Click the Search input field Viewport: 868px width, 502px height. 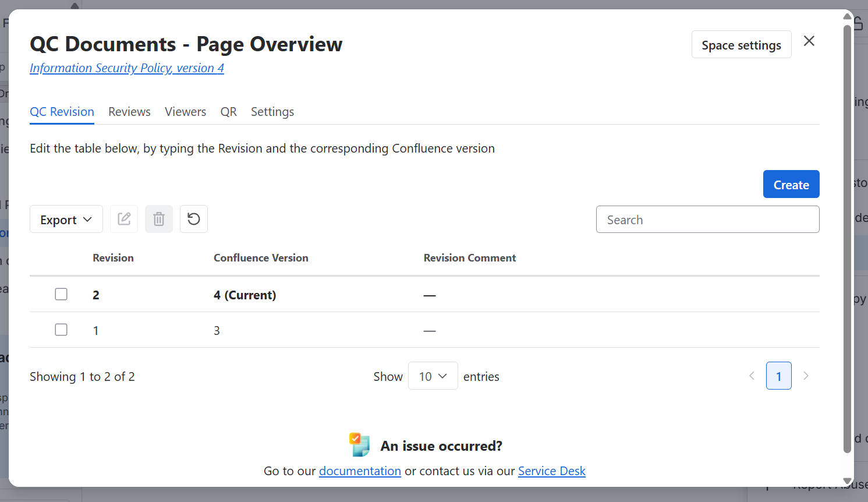(708, 219)
